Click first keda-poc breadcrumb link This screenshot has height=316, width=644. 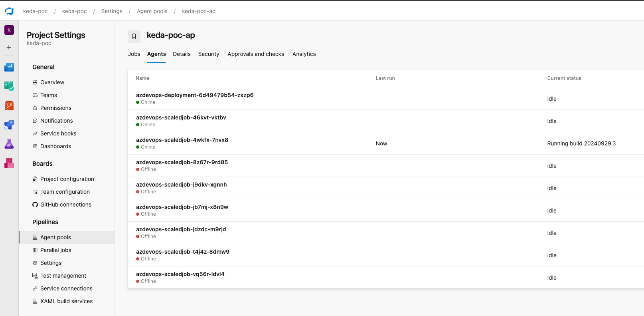36,11
